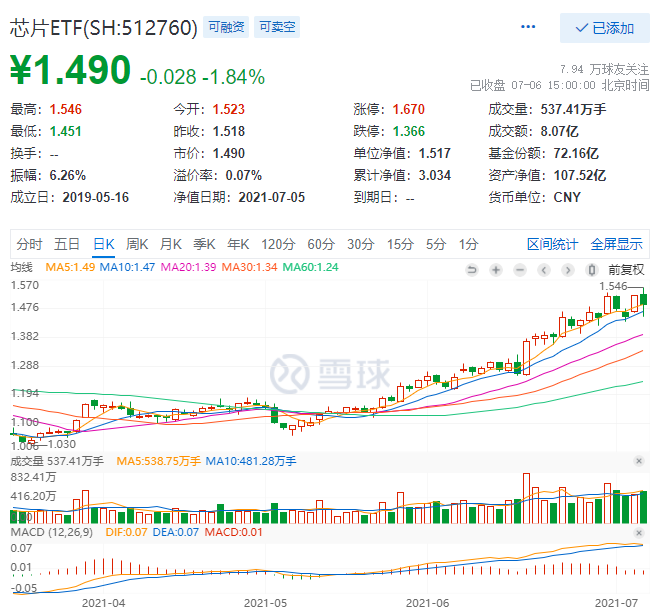The height and width of the screenshot is (614, 664).
Task: Open the 区间统计 range statistics link
Action: (552, 244)
